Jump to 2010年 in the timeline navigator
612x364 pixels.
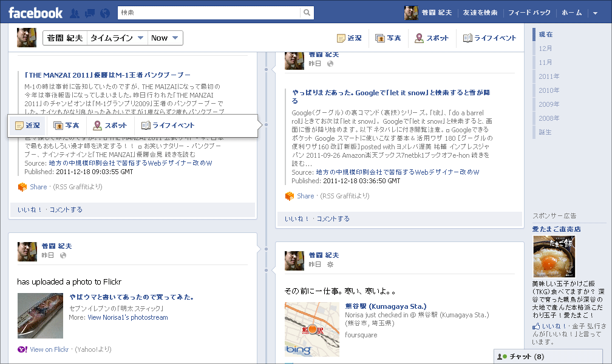click(x=549, y=90)
